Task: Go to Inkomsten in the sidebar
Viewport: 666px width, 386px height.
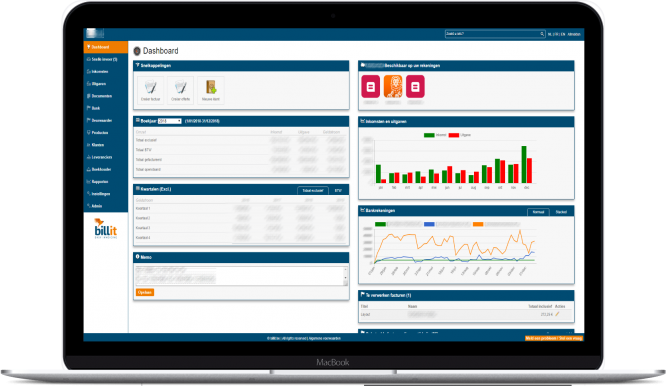Action: pyautogui.click(x=105, y=72)
